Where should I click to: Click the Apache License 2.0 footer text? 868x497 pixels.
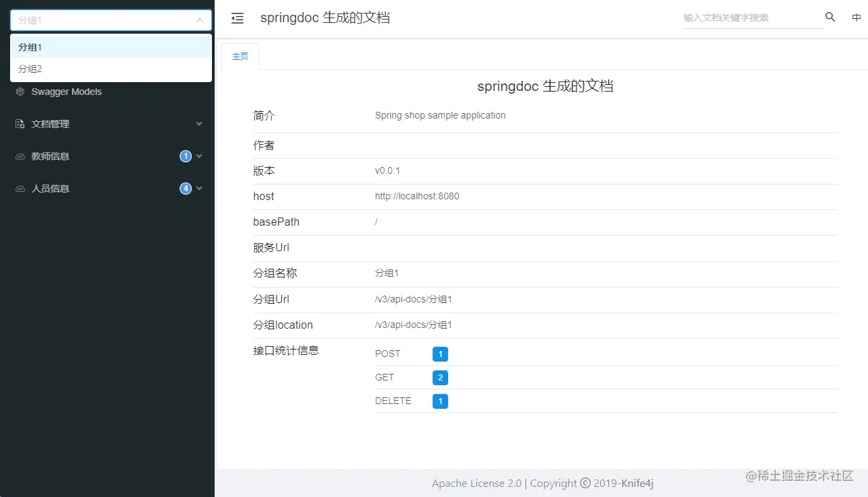pyautogui.click(x=476, y=483)
